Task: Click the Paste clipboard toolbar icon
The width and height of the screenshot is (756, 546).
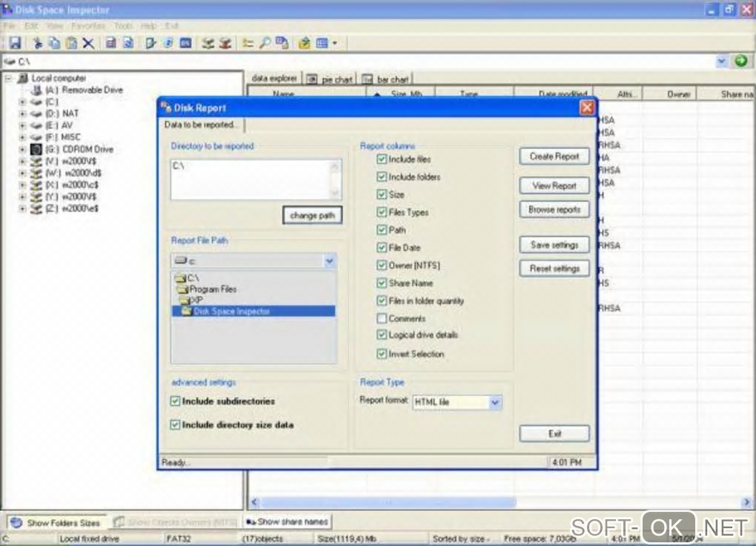Action: coord(71,43)
